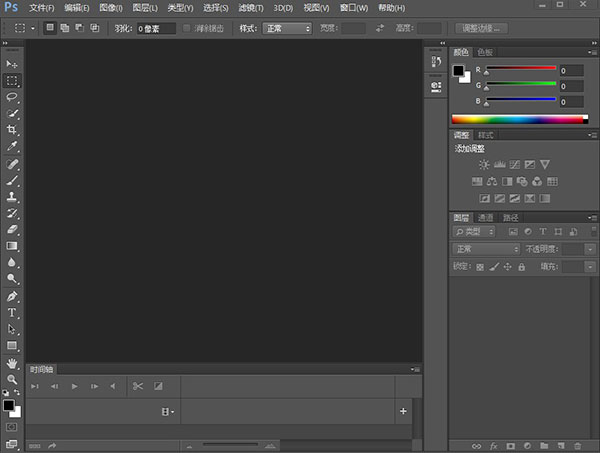Click the 羽化 feather input field

155,28
